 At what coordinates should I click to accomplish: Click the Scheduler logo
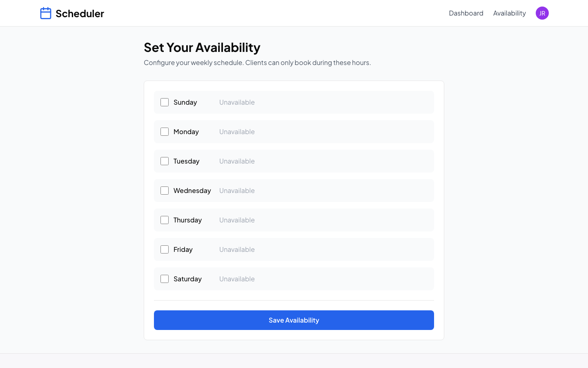pyautogui.click(x=71, y=13)
